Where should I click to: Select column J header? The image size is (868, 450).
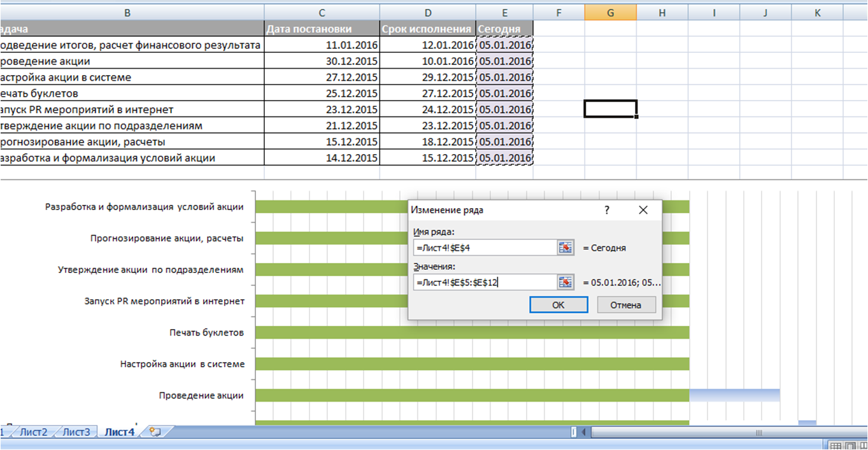coord(766,12)
